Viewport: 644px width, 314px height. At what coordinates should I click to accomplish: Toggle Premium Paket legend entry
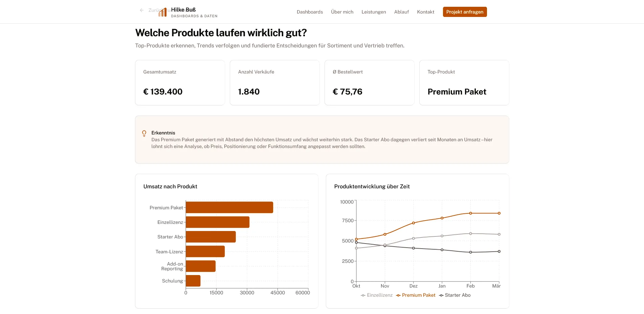click(416, 295)
